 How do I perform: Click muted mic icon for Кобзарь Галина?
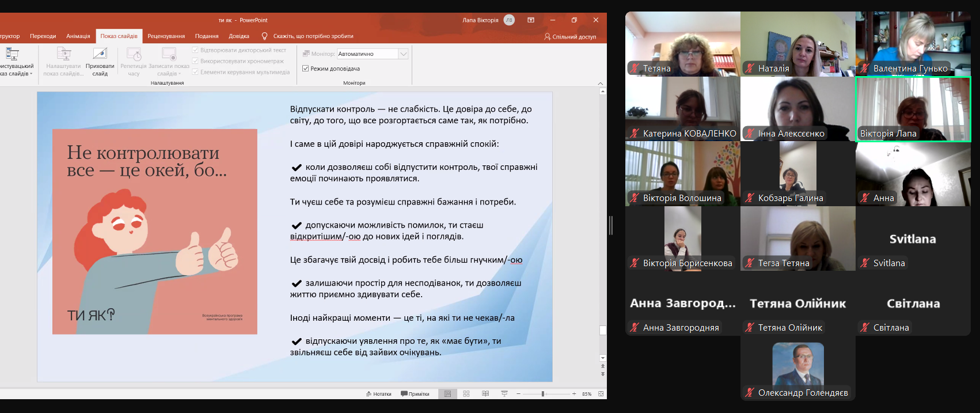749,198
